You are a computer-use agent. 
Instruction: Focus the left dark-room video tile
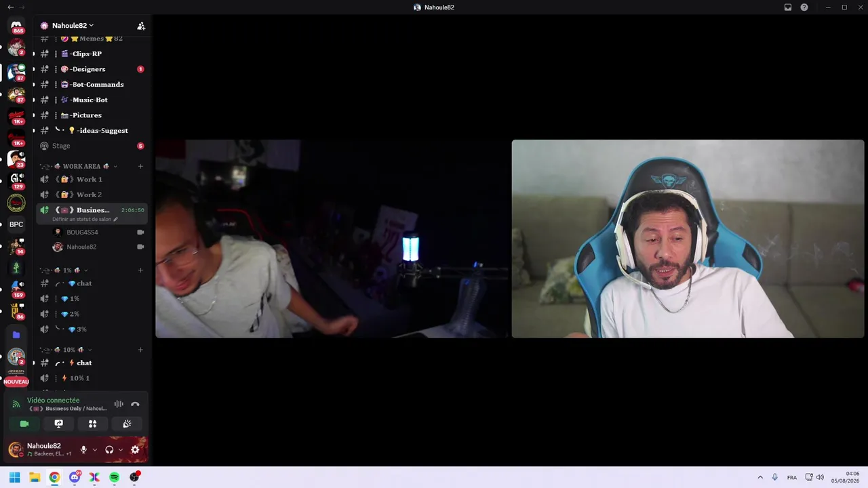(332, 239)
